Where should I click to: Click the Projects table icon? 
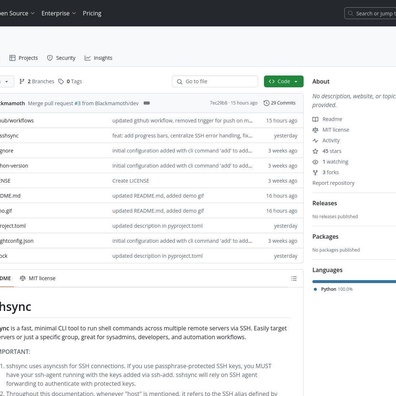click(12, 58)
